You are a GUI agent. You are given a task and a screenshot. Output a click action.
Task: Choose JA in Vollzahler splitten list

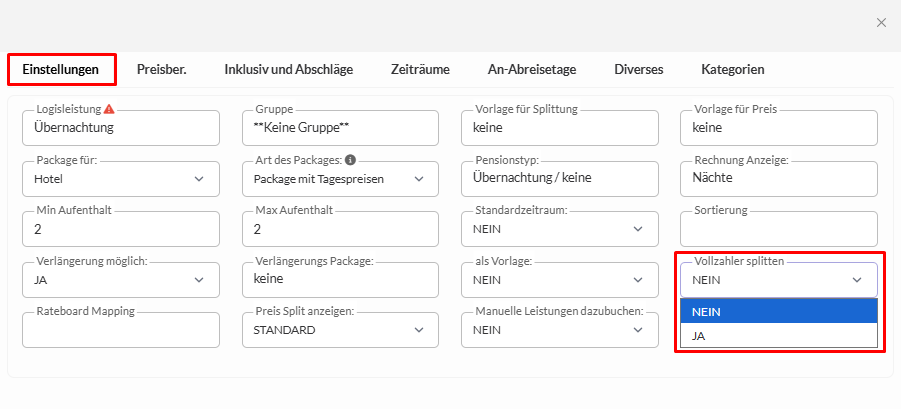coord(778,337)
